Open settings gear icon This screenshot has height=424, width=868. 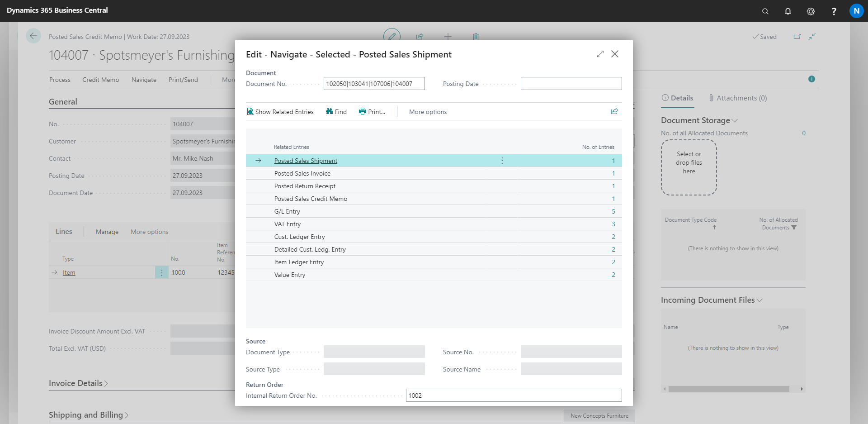pyautogui.click(x=811, y=11)
